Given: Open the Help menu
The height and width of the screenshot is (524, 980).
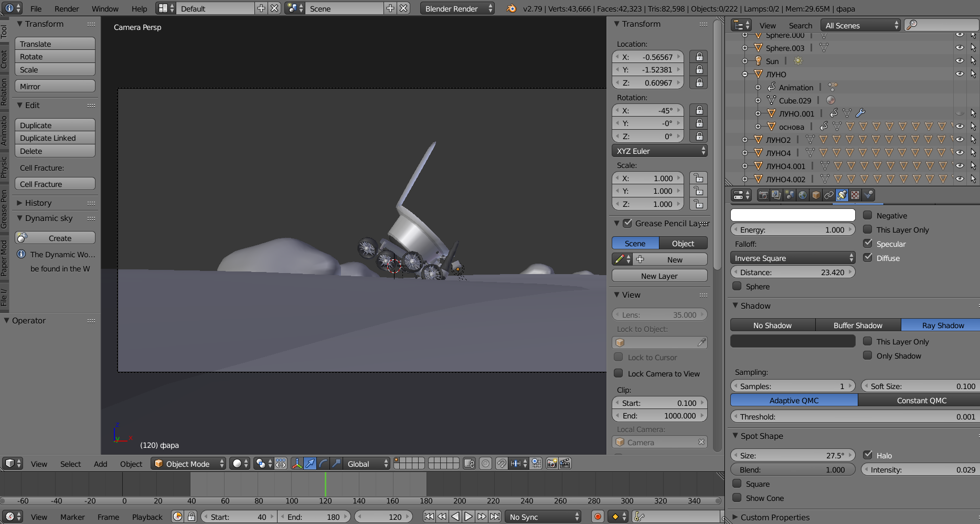Looking at the screenshot, I should coord(139,8).
